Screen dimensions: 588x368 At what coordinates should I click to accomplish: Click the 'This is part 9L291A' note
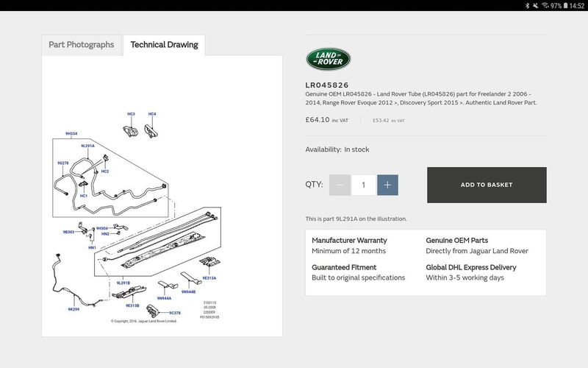pyautogui.click(x=356, y=219)
